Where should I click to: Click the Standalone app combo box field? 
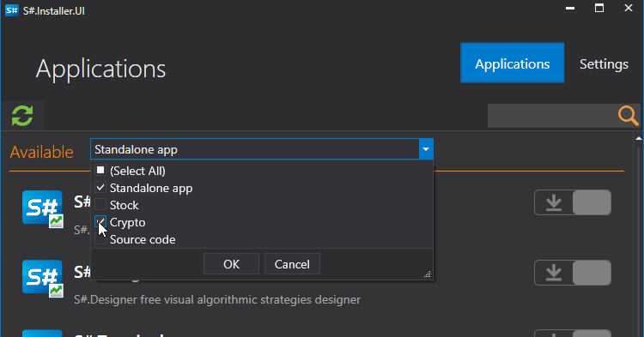click(x=255, y=149)
